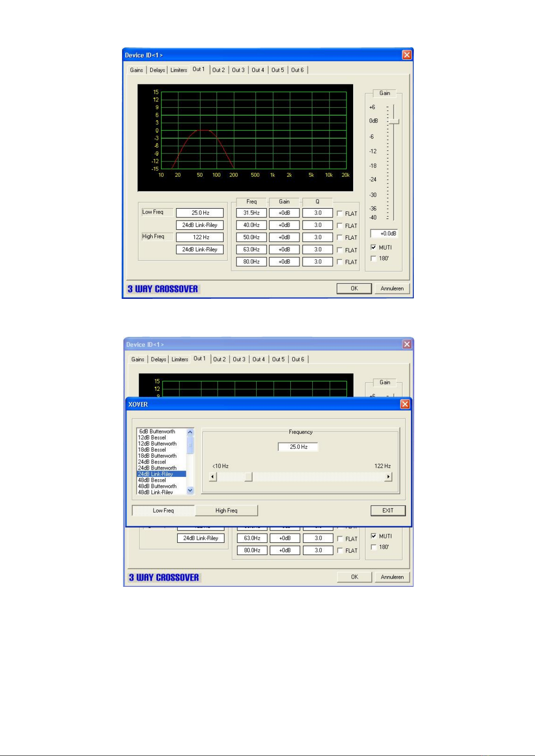Click the EXIT button in XOVER

coord(388,511)
